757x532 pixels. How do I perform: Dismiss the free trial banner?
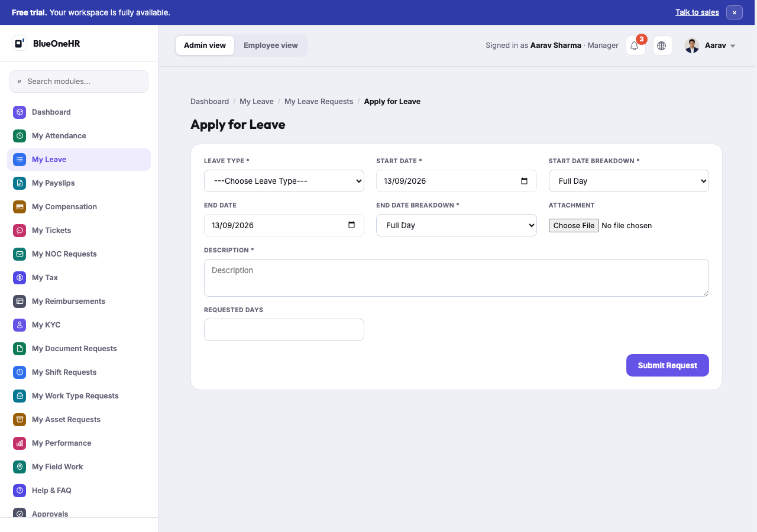[735, 12]
